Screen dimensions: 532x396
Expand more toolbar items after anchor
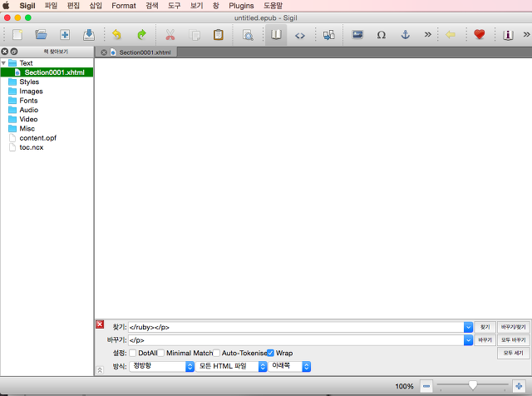click(428, 35)
